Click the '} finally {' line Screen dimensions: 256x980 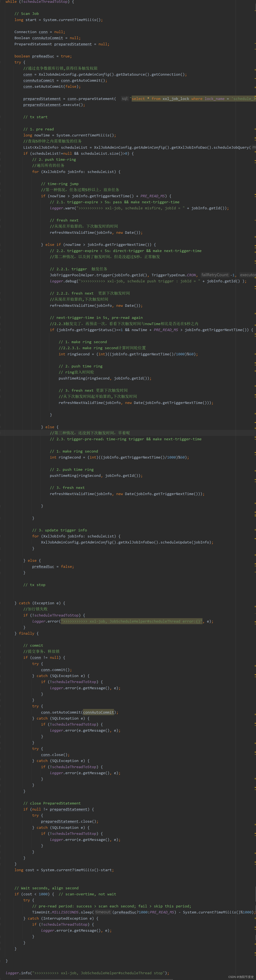(x=27, y=634)
